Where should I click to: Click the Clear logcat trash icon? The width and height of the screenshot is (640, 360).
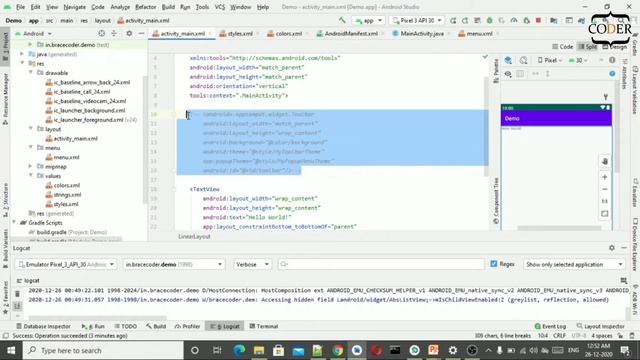click(x=17, y=293)
